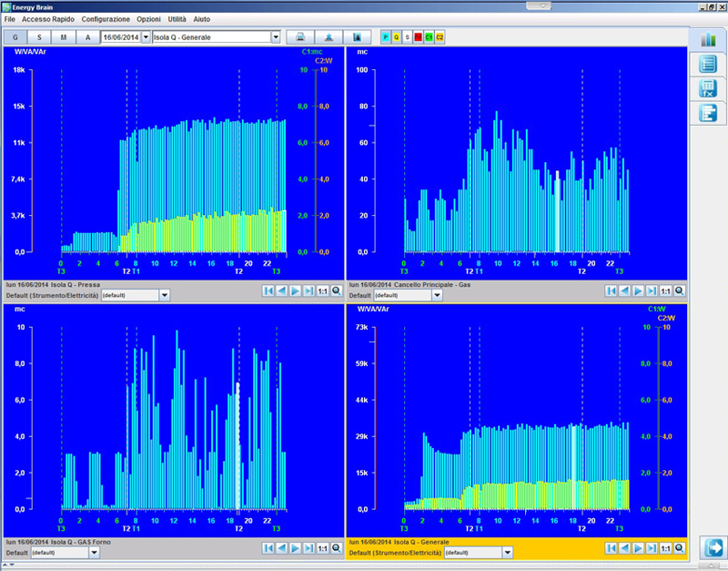This screenshot has height=571, width=728.
Task: Toggle the cyan P series button
Action: click(386, 37)
